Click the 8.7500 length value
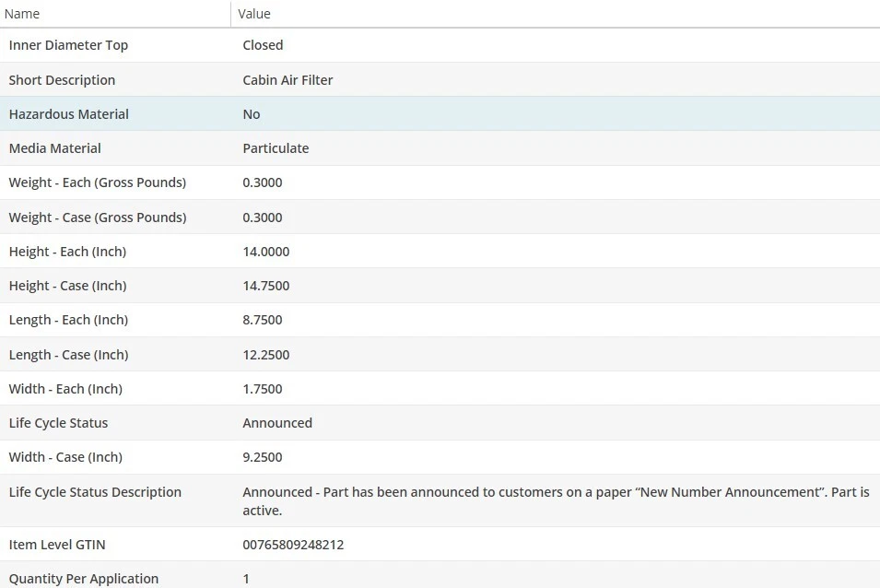The width and height of the screenshot is (880, 588). [x=262, y=321]
